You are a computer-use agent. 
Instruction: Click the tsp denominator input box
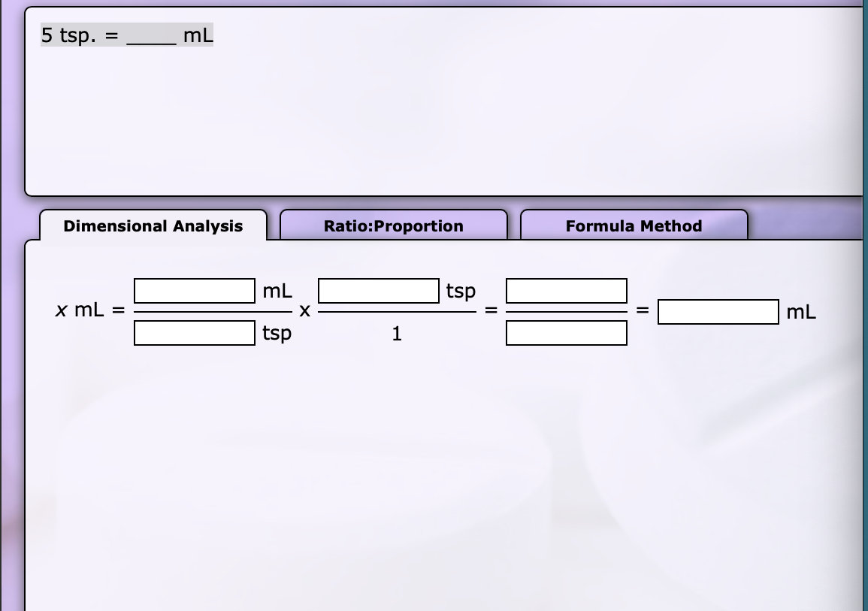click(x=193, y=334)
